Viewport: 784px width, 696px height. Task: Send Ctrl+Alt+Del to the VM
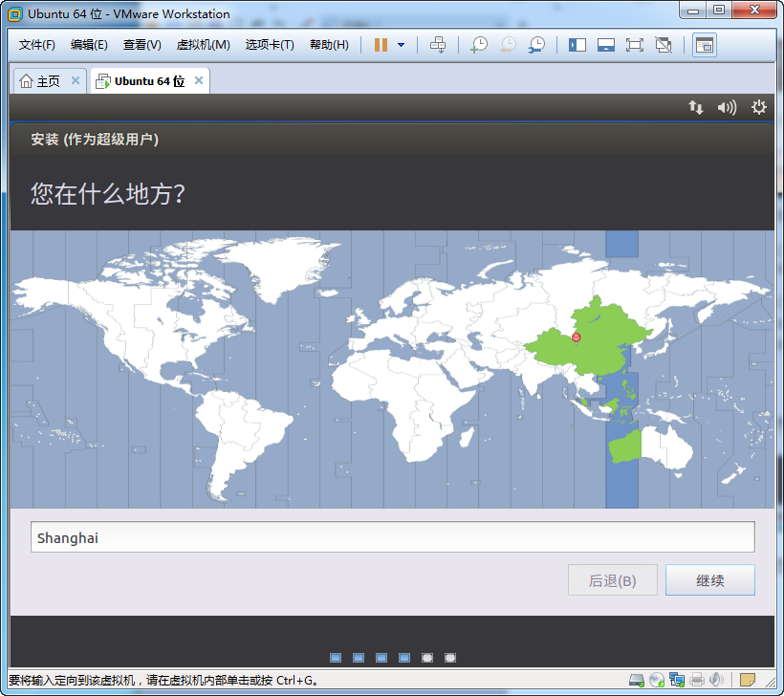(438, 45)
